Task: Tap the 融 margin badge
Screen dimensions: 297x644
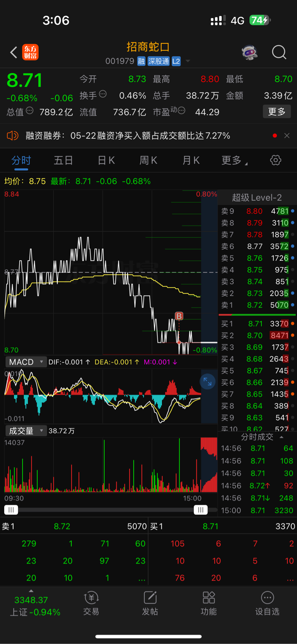Action: (141, 61)
